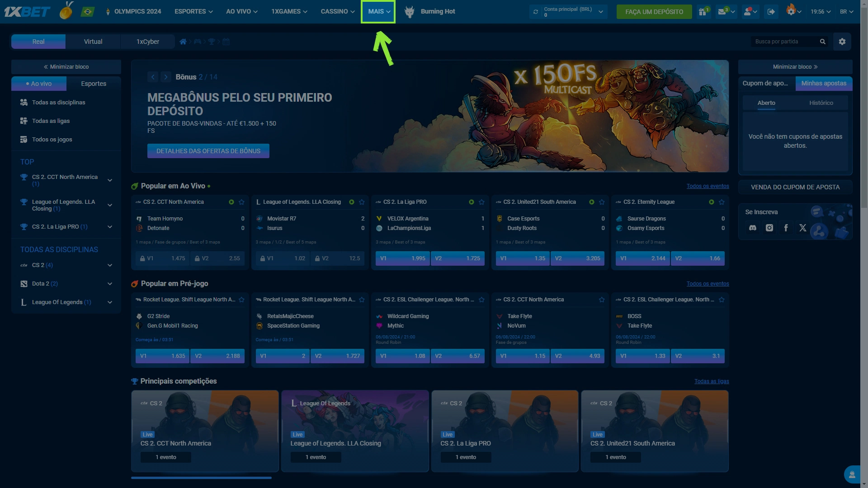
Task: Open the Discord social link
Action: point(753,228)
